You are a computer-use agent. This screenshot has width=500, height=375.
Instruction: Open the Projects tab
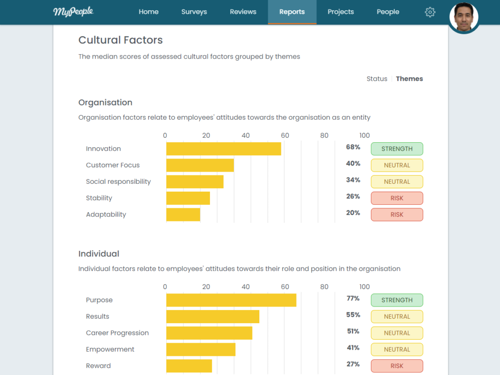pos(341,12)
